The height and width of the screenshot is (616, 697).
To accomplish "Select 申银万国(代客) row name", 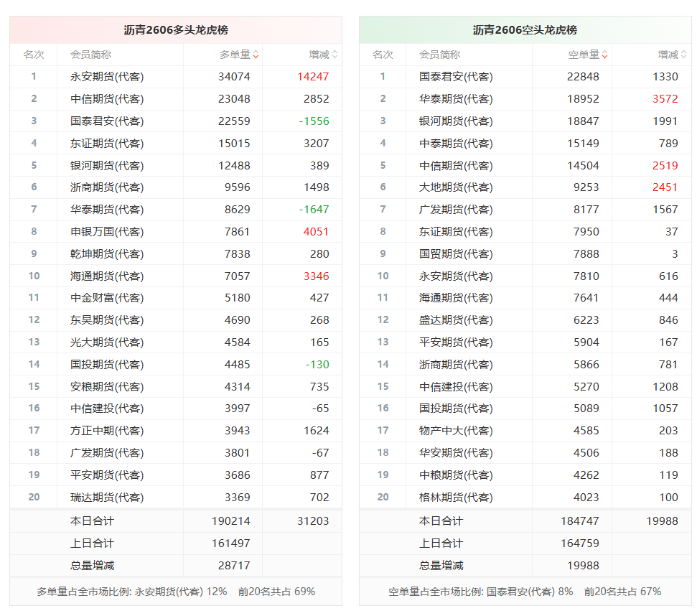I will [x=107, y=232].
